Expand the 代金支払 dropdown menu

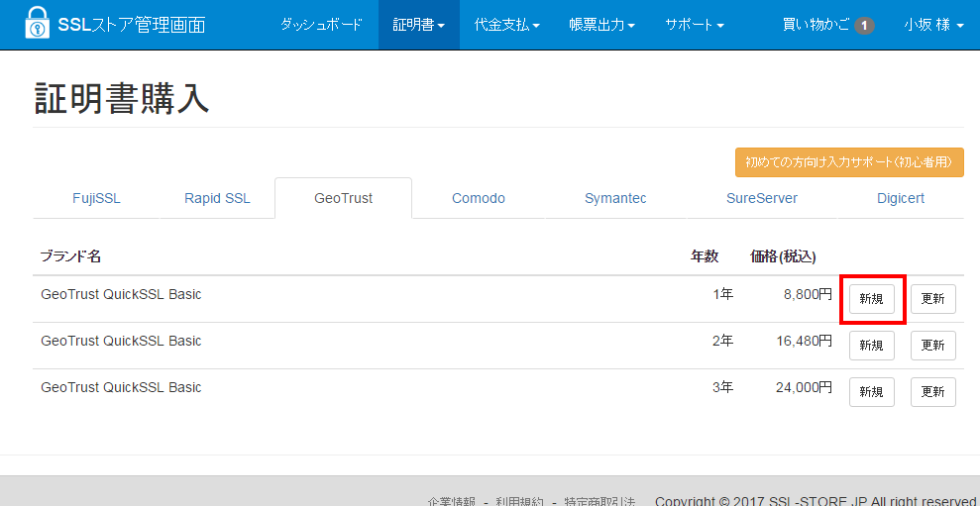point(507,25)
